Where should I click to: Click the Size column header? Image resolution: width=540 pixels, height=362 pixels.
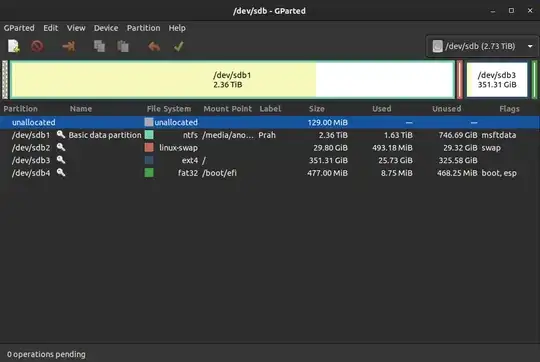click(317, 109)
